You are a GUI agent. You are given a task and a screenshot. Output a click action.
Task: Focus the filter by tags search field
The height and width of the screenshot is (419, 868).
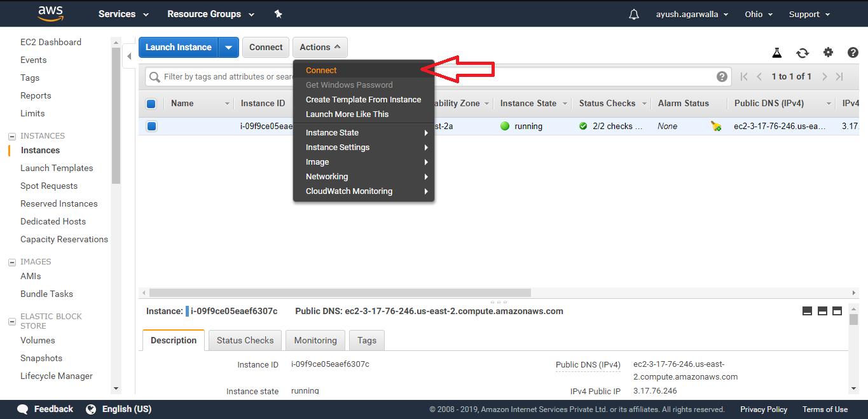click(439, 77)
